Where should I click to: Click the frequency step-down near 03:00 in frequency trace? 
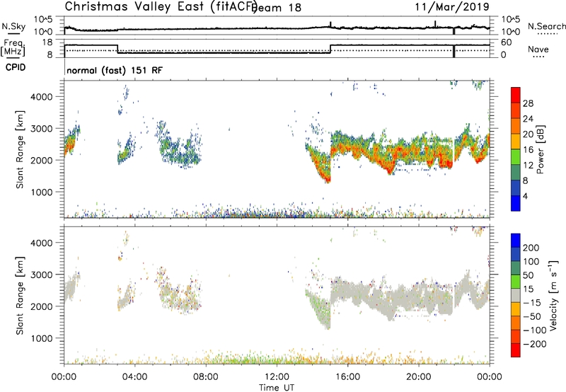(x=117, y=49)
